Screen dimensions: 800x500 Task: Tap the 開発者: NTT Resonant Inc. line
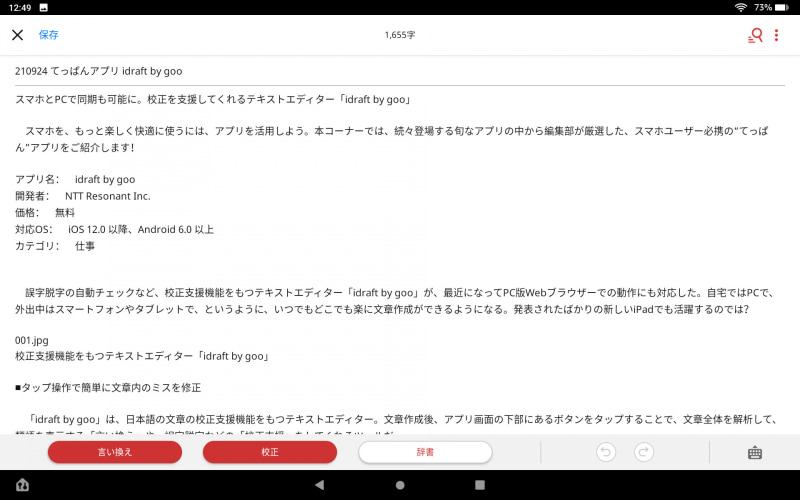click(x=83, y=196)
